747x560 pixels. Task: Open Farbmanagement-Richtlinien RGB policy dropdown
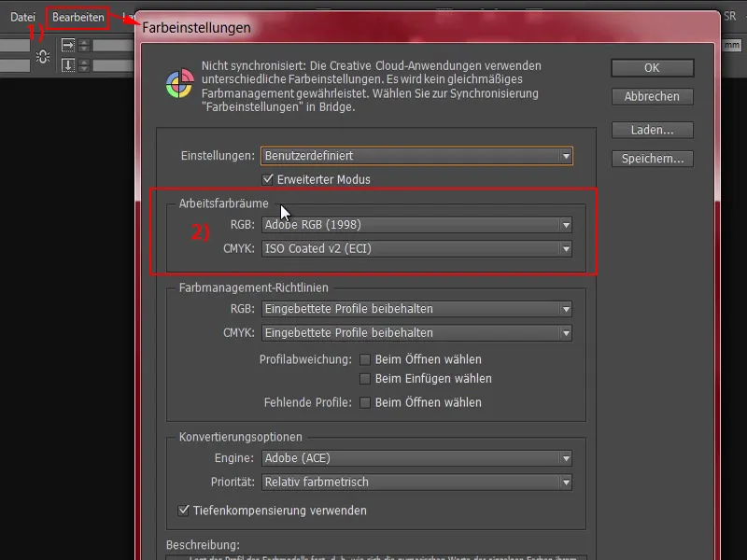point(416,309)
